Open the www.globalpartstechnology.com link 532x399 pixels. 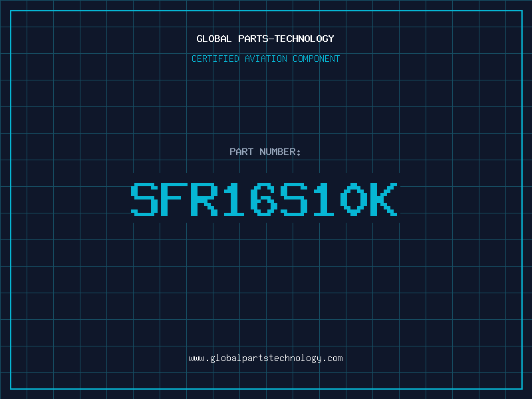pyautogui.click(x=265, y=358)
